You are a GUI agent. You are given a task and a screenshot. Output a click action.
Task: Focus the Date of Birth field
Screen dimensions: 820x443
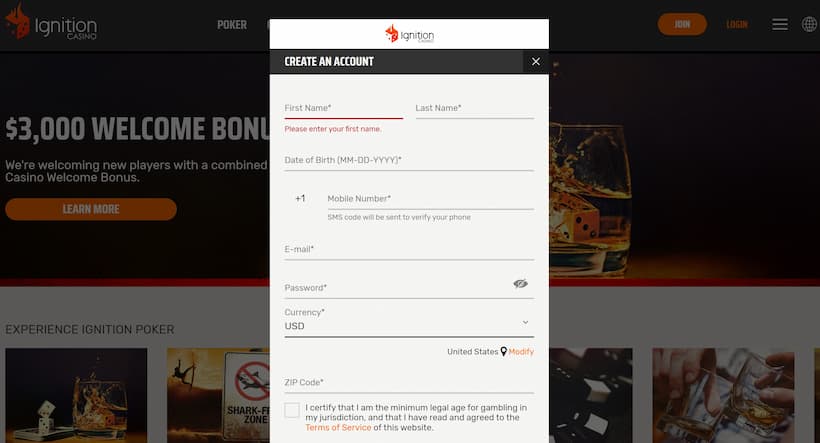(409, 160)
